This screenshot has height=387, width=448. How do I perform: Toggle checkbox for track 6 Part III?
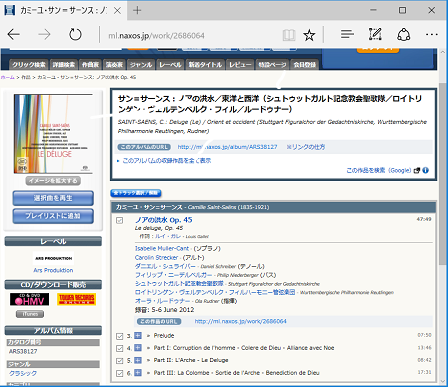[x=120, y=373]
